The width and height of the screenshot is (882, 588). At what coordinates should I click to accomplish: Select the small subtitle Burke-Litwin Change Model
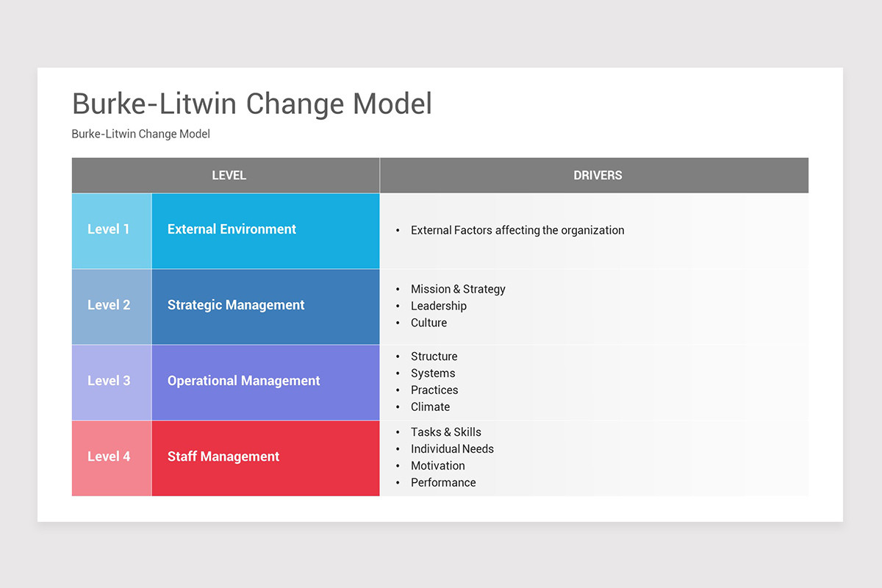[x=141, y=134]
